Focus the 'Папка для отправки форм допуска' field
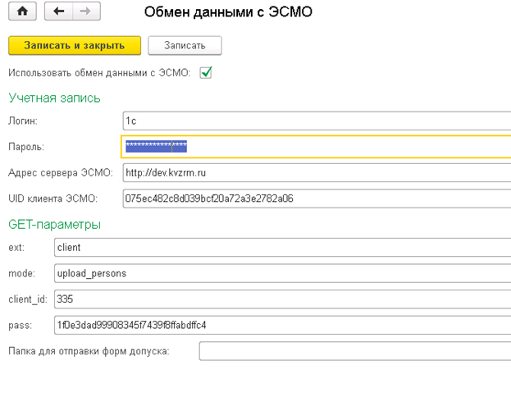Screen dimensions: 511x420 (354, 351)
